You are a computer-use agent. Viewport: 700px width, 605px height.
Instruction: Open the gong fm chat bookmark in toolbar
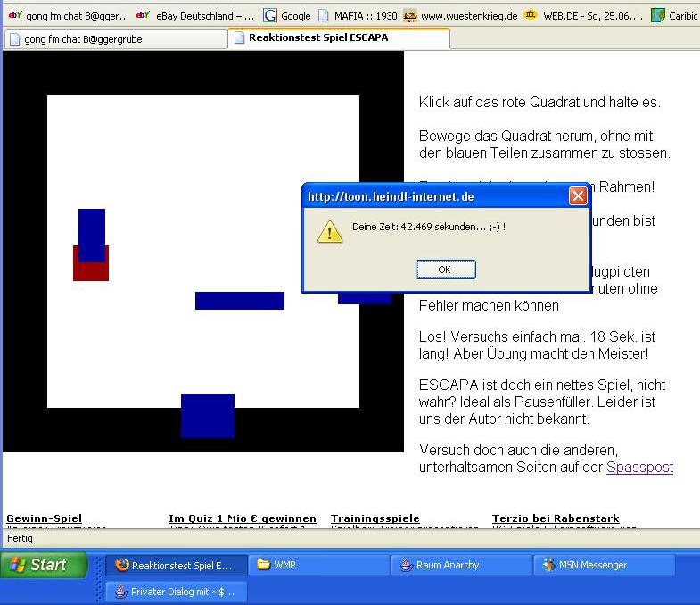point(70,16)
